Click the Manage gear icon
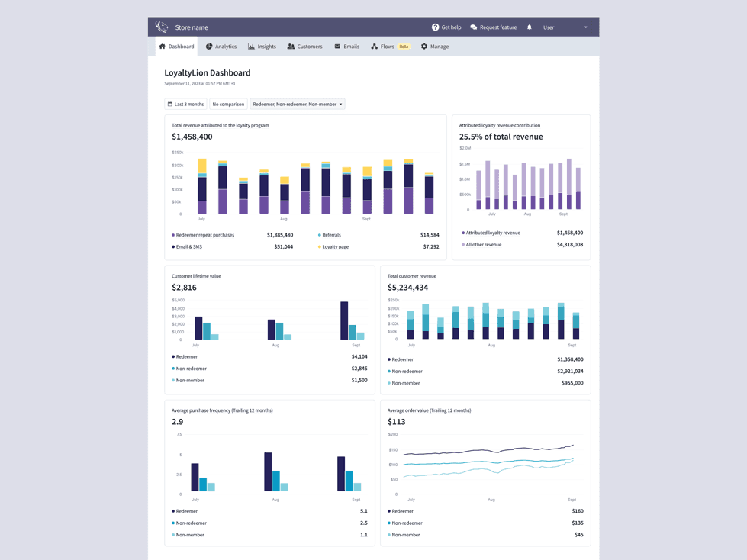This screenshot has width=747, height=560. coord(424,46)
